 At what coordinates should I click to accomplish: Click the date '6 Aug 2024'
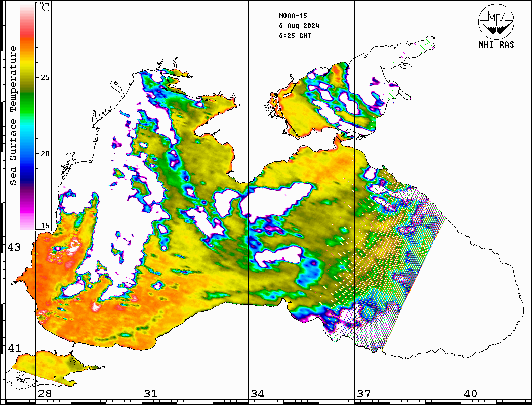tap(299, 26)
